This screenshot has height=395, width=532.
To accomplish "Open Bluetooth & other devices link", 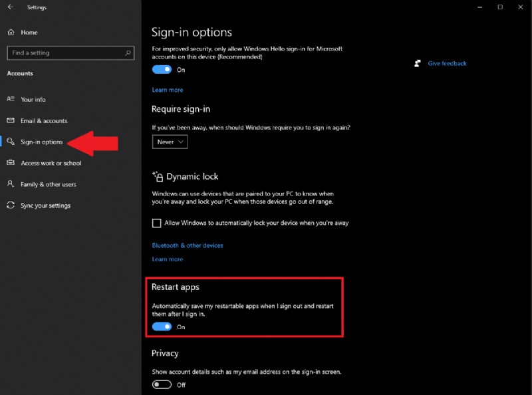I will point(188,245).
